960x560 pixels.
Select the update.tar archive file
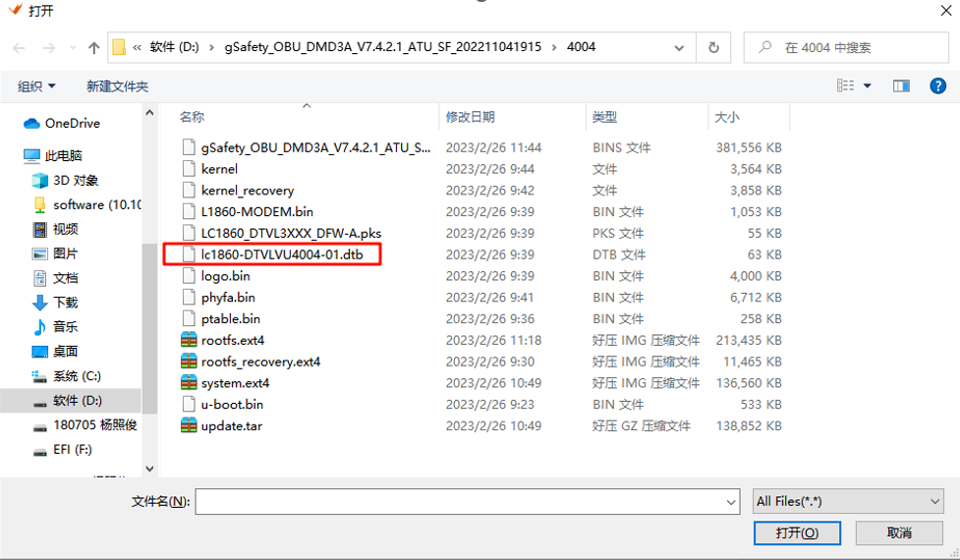click(231, 425)
